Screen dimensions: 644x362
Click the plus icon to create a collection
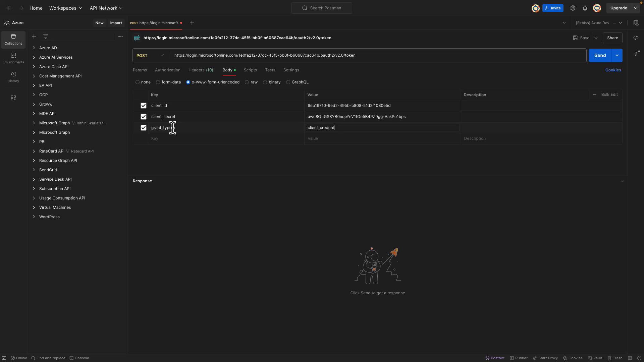coord(34,37)
